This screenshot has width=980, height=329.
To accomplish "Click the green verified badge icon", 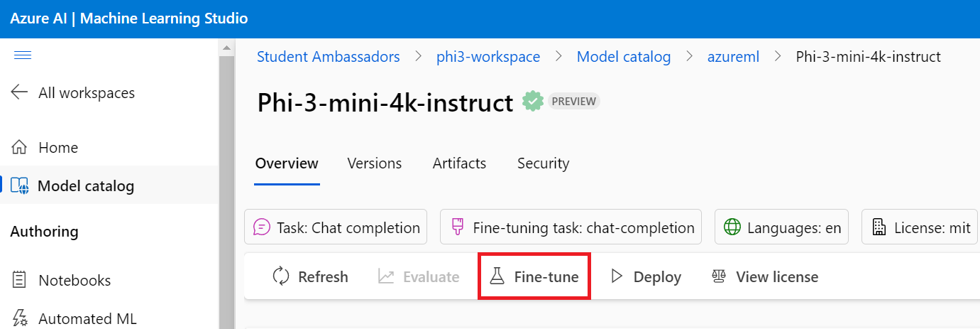I will (x=533, y=101).
